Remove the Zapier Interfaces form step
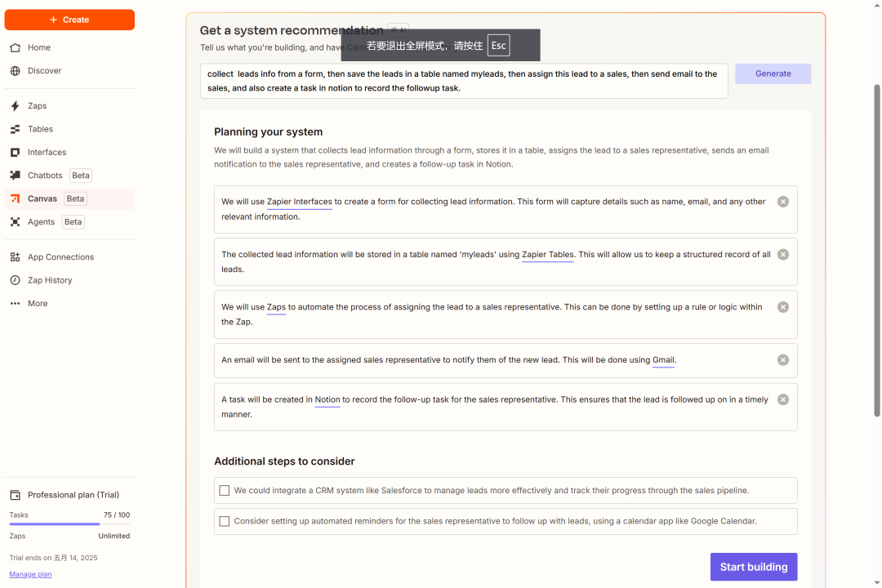 (x=783, y=202)
